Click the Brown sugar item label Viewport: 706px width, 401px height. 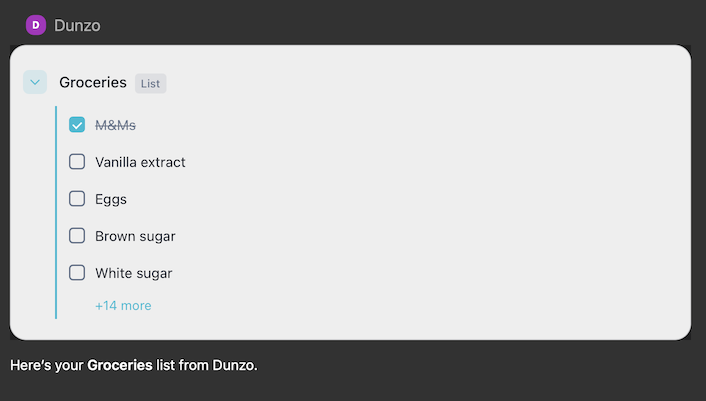click(x=135, y=236)
